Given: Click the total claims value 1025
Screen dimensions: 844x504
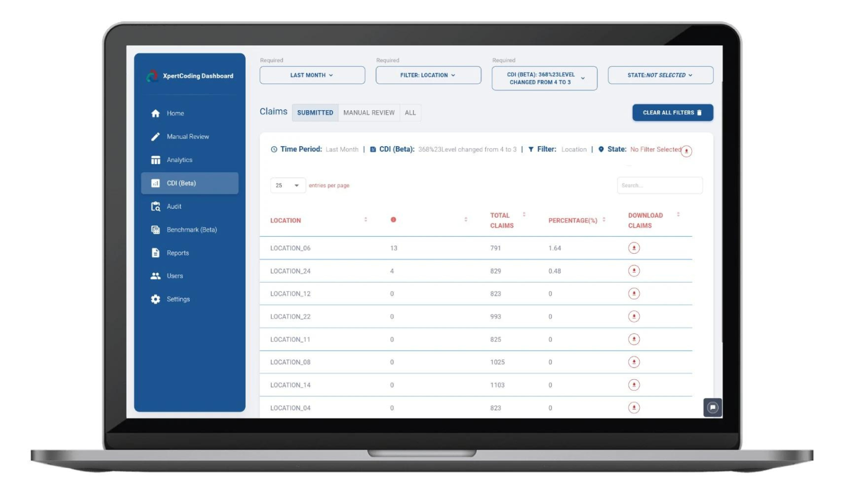Looking at the screenshot, I should (498, 362).
